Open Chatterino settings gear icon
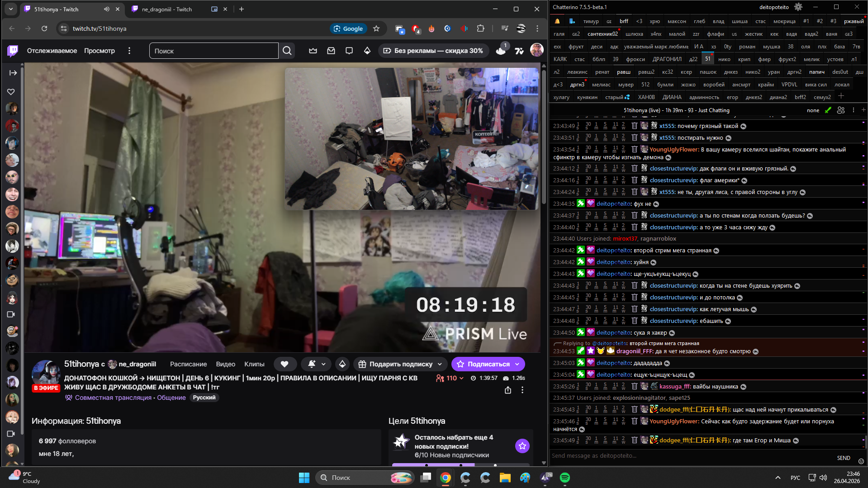Viewport: 868px width, 488px height. [x=798, y=7]
